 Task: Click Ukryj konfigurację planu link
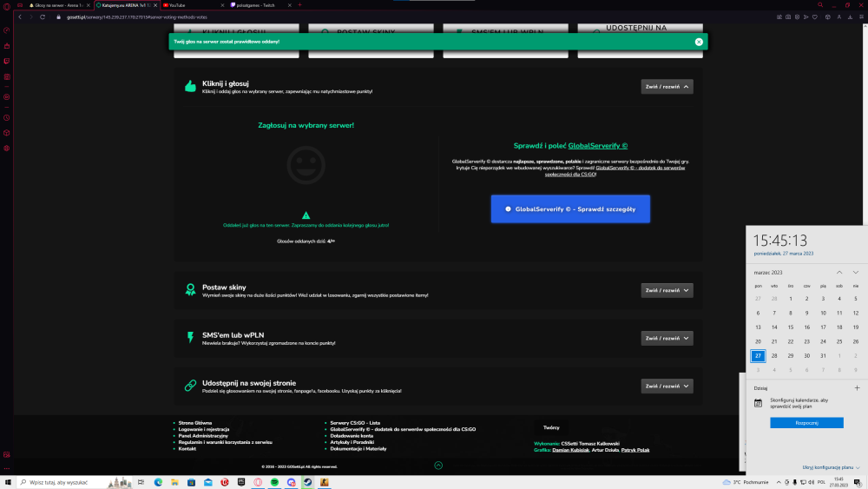tap(831, 467)
